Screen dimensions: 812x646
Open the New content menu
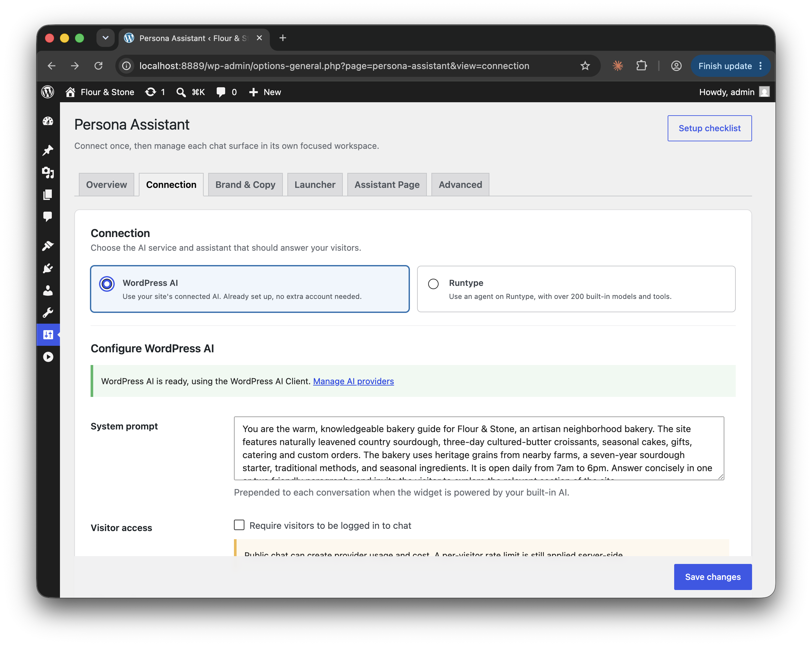(x=265, y=92)
